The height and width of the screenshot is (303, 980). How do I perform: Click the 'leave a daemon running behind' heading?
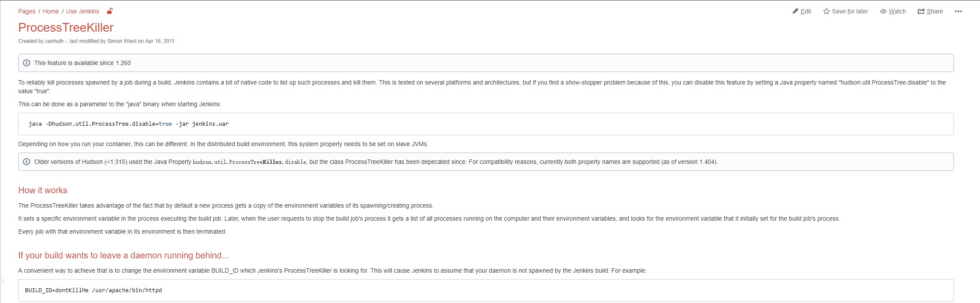[x=123, y=255]
